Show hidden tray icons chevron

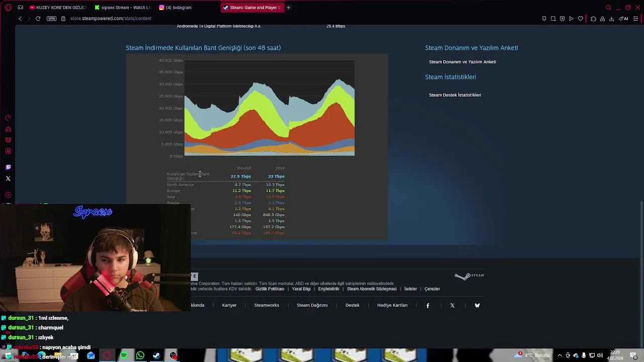[559, 355]
